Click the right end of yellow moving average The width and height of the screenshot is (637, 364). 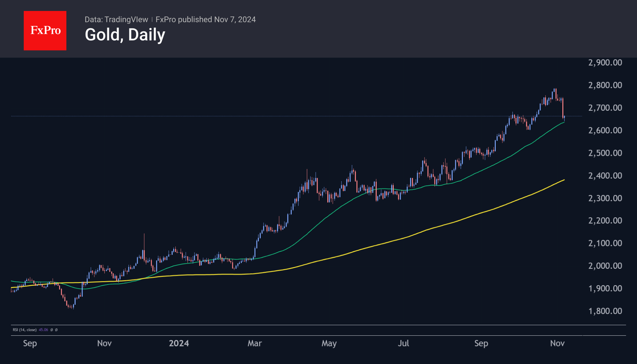click(564, 180)
